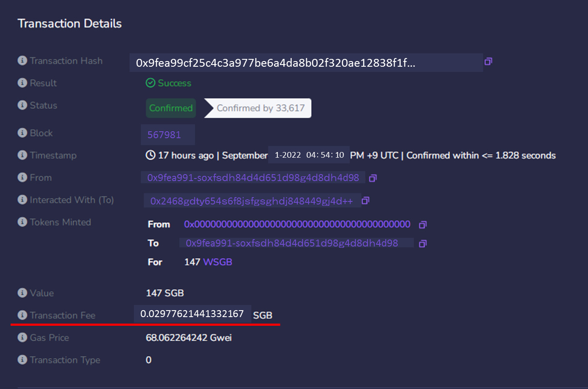Click info icon next to Gas Price
The width and height of the screenshot is (588, 389).
[x=22, y=337]
